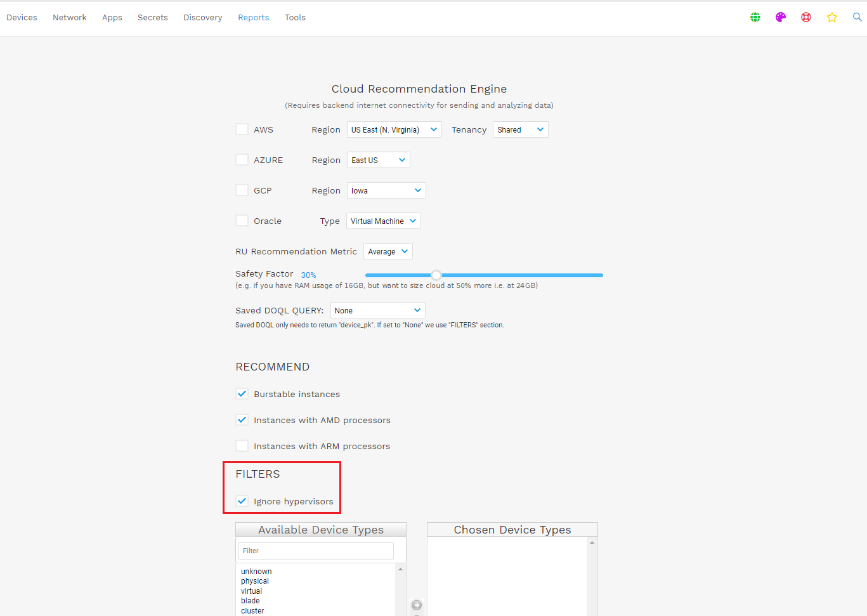The height and width of the screenshot is (616, 867).
Task: Open the Apps menu
Action: [x=112, y=18]
